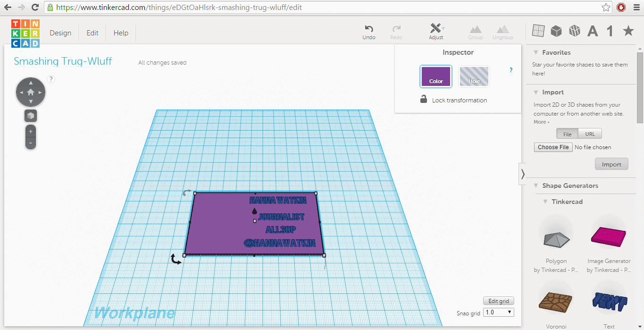Toggle Lock transformation
The height and width of the screenshot is (330, 644).
[453, 100]
